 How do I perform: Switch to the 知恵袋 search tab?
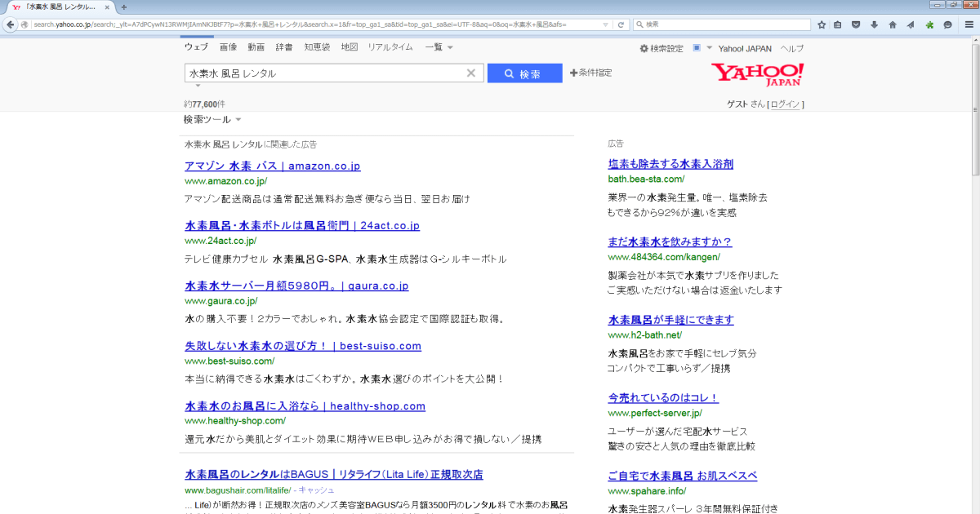317,47
